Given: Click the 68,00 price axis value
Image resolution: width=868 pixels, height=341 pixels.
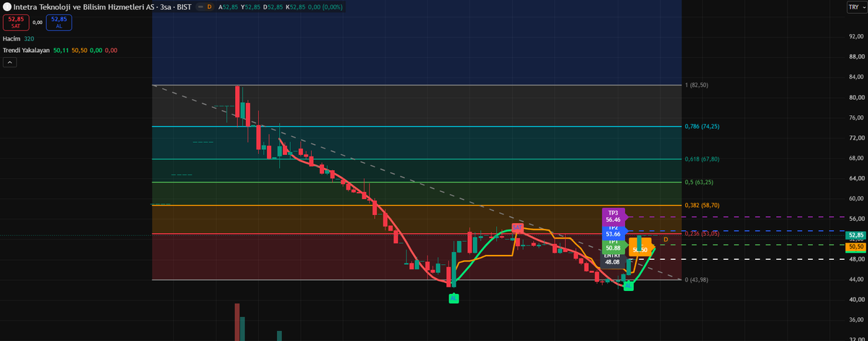Looking at the screenshot, I should 856,158.
